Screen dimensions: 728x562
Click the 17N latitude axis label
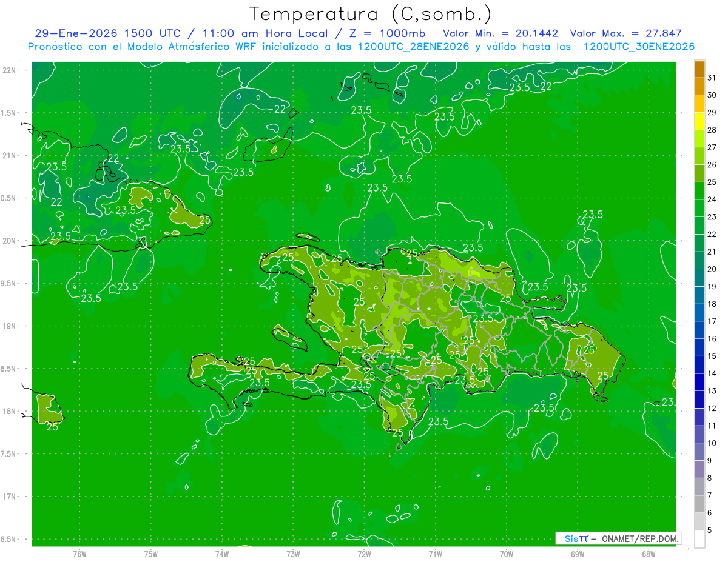coord(10,497)
